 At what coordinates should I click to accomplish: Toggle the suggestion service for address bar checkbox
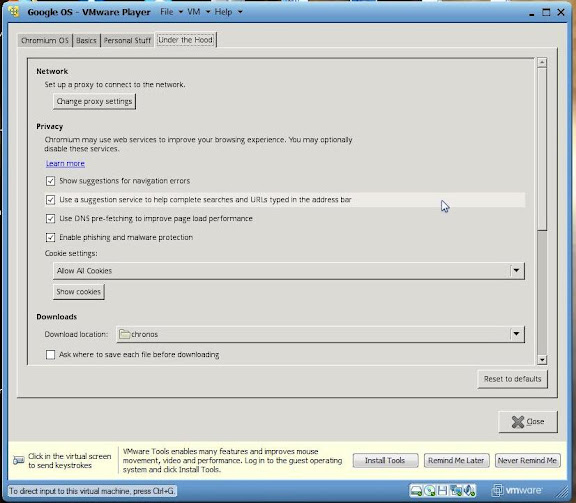(50, 200)
